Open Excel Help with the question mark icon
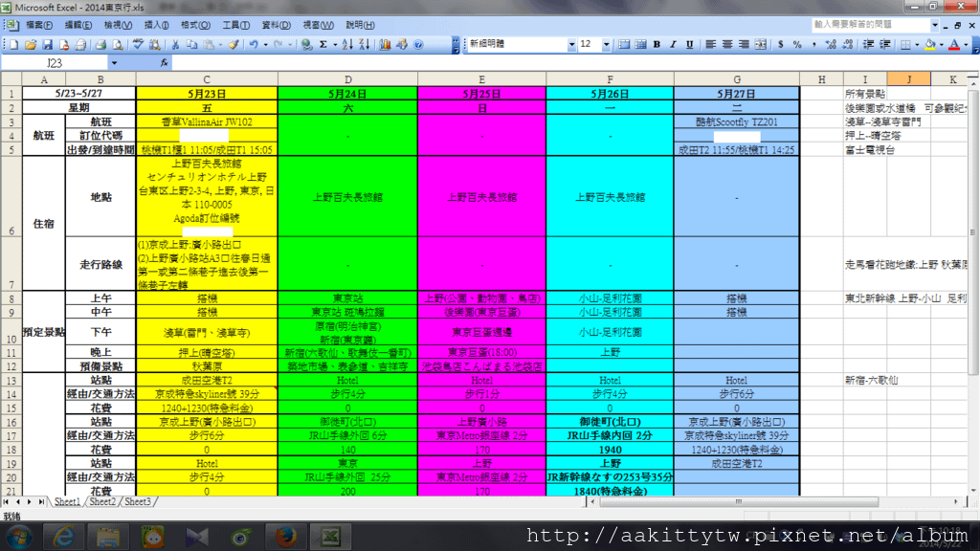Viewport: 980px width, 551px height. (x=419, y=44)
